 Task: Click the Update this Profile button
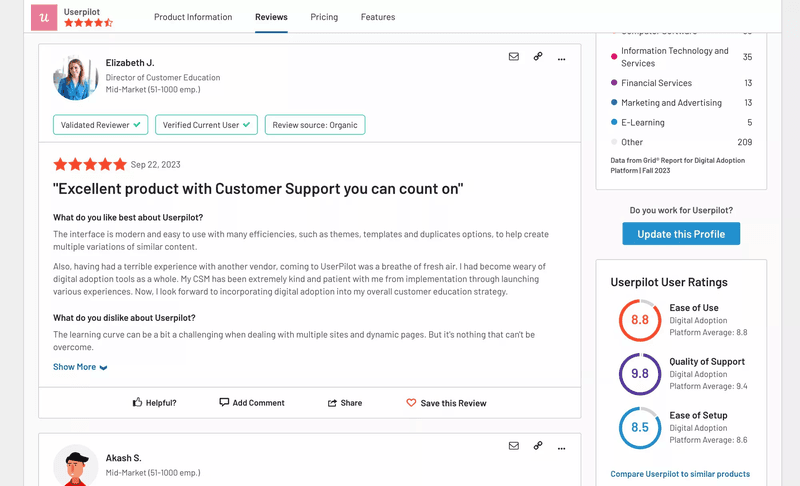point(681,234)
